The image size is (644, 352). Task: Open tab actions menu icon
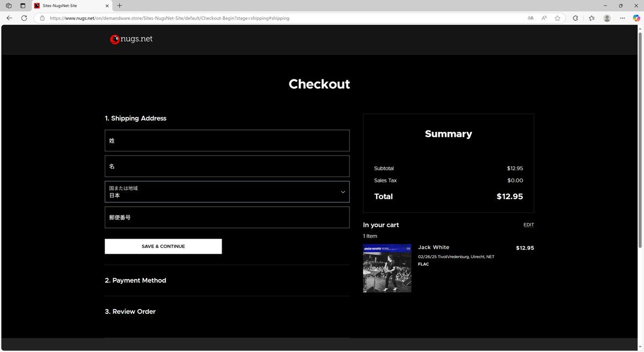[23, 5]
